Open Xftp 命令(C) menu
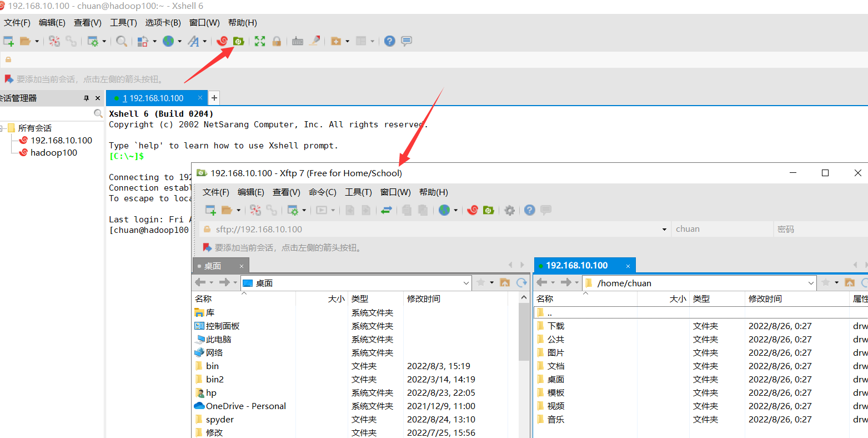The height and width of the screenshot is (438, 868). (x=323, y=192)
